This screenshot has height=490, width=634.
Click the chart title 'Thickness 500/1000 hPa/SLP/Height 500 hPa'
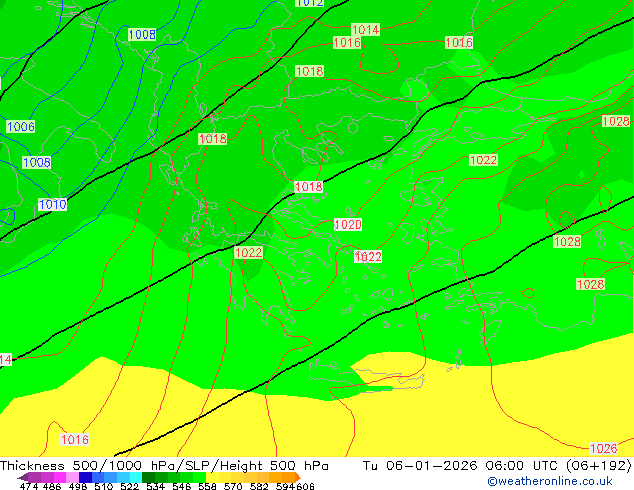[164, 466]
